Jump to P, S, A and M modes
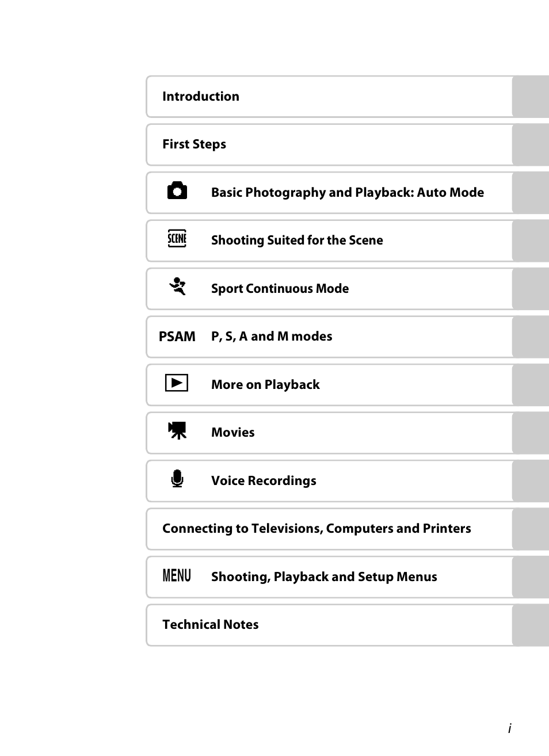Viewport: 549px width, 756px height. (272, 337)
